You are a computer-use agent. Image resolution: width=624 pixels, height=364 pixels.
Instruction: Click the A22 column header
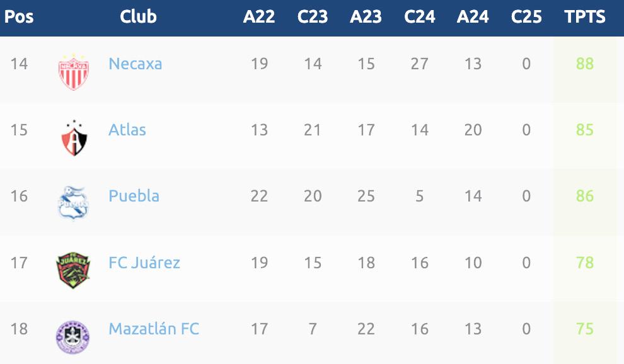[259, 16]
